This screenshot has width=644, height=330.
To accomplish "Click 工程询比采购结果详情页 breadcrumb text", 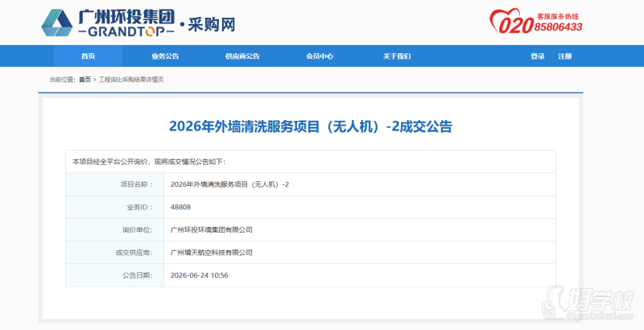I will pyautogui.click(x=131, y=80).
